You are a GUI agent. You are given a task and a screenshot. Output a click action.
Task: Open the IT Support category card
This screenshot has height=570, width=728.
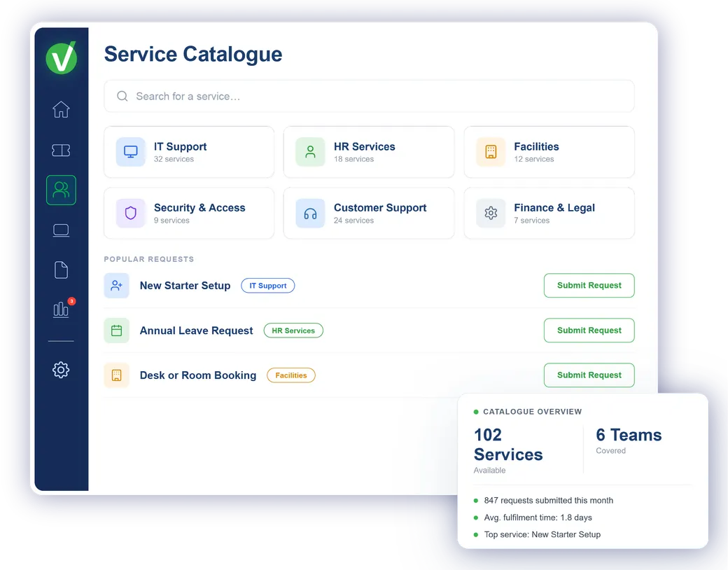[189, 152]
